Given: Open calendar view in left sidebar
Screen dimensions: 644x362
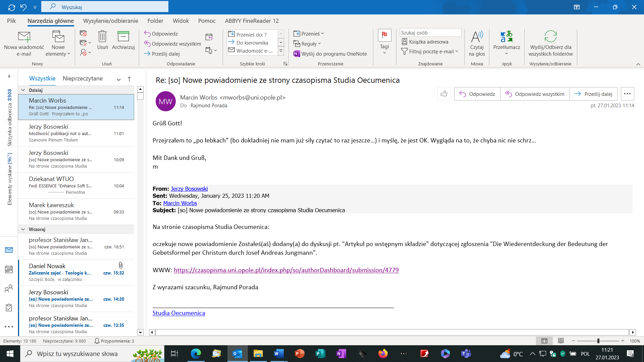Looking at the screenshot, I should tap(9, 269).
